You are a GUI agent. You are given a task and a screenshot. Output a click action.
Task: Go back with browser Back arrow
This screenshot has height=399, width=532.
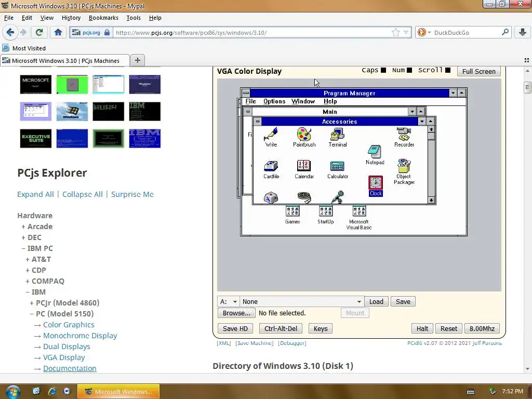[x=10, y=32]
